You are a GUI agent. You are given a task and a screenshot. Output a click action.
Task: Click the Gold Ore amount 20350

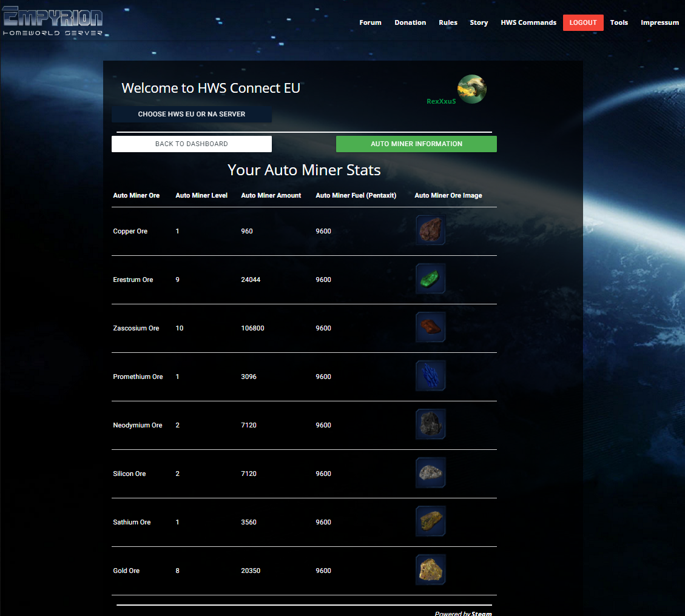coord(251,571)
